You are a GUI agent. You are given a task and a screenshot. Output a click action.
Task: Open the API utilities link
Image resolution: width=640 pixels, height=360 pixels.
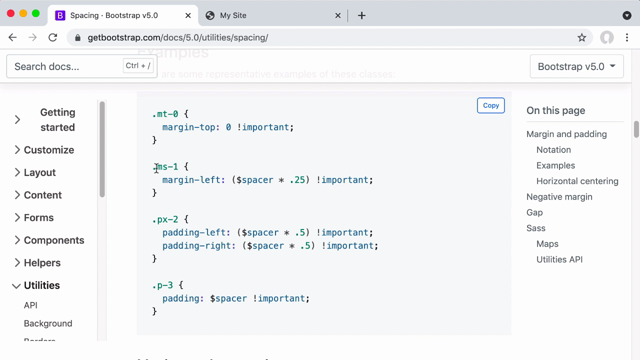click(x=30, y=305)
